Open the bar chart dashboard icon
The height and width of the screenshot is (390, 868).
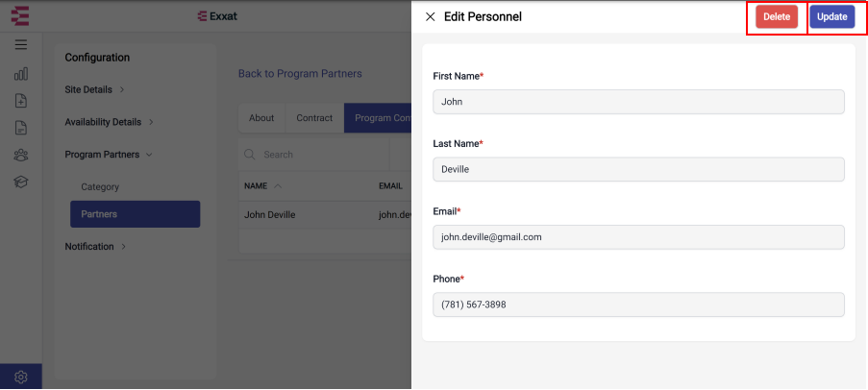[x=21, y=74]
